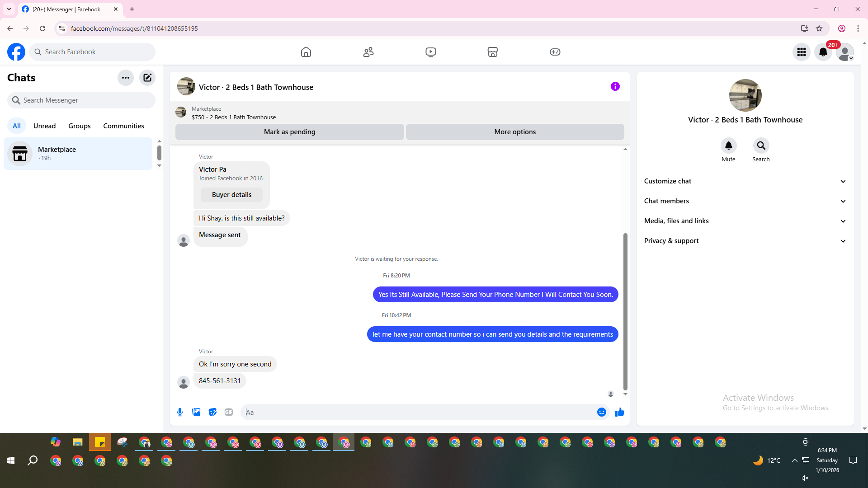This screenshot has width=868, height=488.
Task: Send a thumbs-up like
Action: point(619,412)
